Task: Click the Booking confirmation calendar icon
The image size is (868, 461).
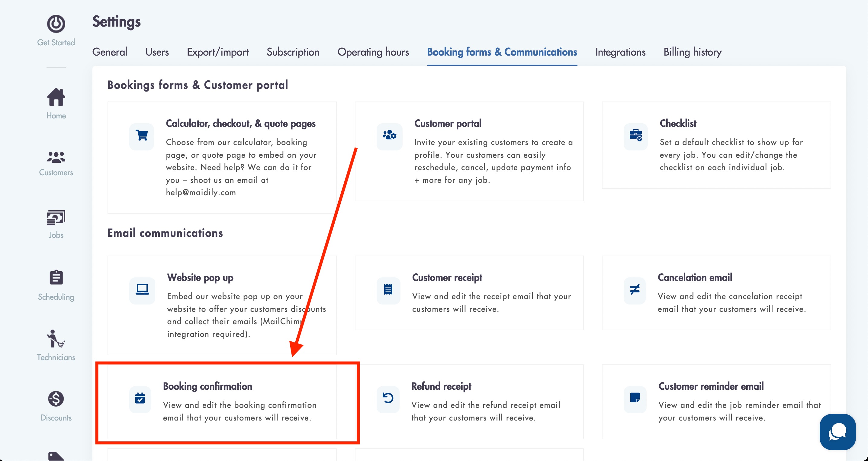Action: click(140, 398)
